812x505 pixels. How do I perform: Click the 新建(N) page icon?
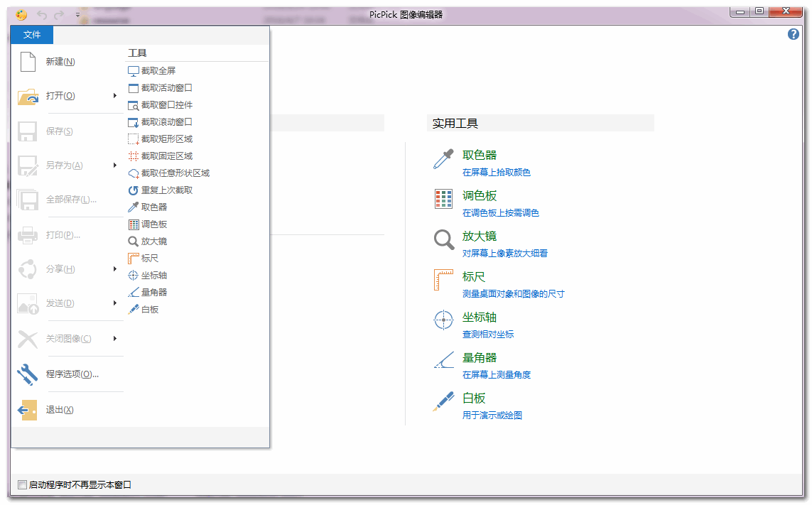[x=28, y=62]
